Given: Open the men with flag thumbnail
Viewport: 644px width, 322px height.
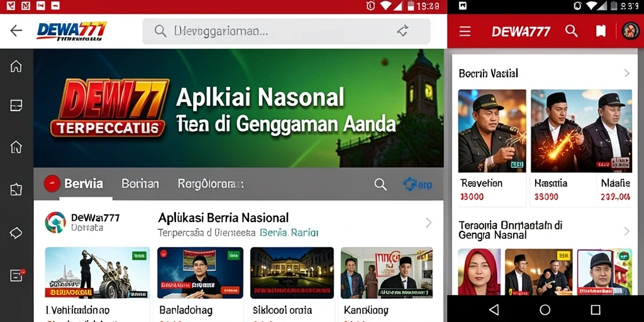Looking at the screenshot, I should [387, 273].
